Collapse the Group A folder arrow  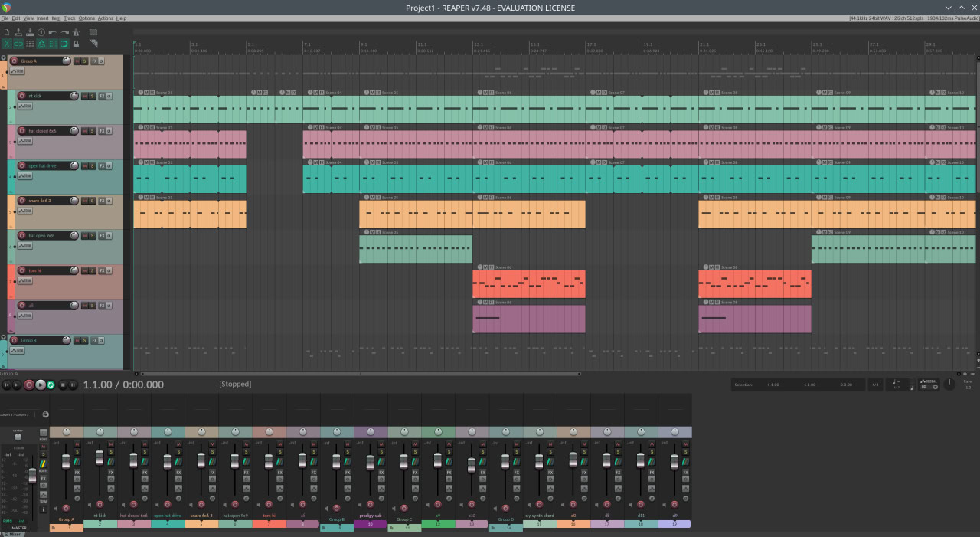[4, 57]
